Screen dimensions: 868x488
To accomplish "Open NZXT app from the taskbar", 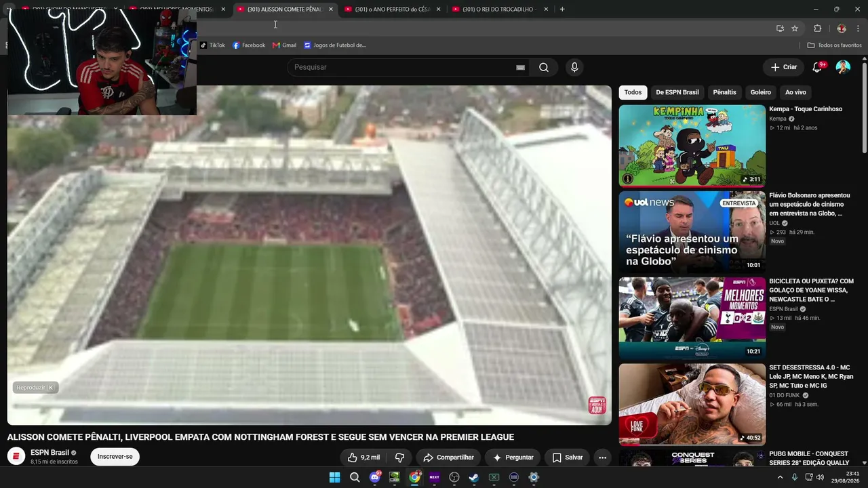I will [x=435, y=477].
